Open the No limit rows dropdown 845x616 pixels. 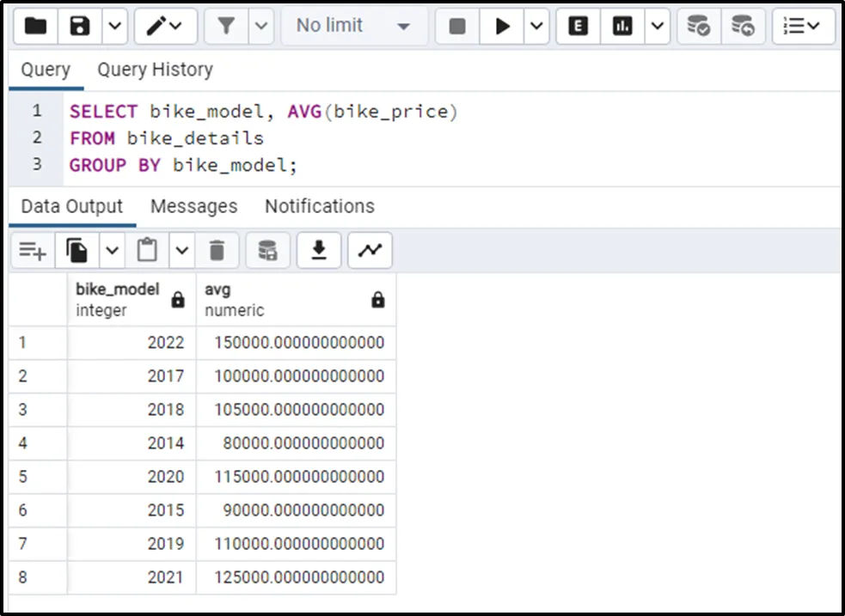tap(353, 27)
